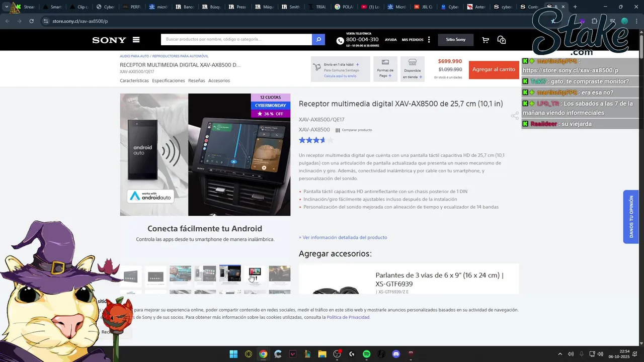Viewport: 644px width, 362px height.
Task: Expand the Envío en 1 día hábil box
Action: (341, 69)
